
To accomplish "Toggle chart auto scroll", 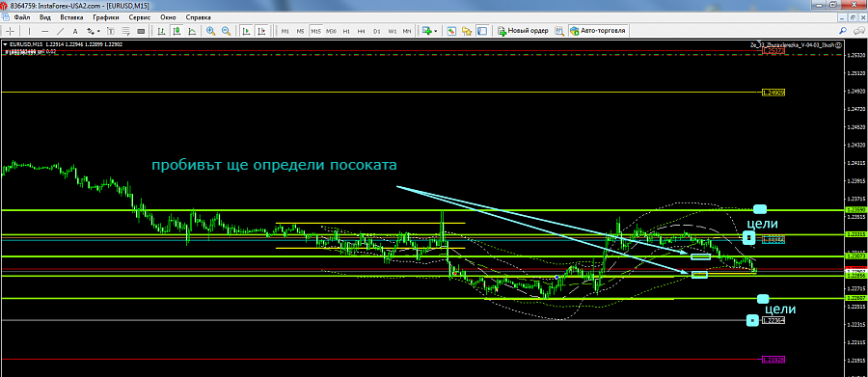I will click(246, 31).
